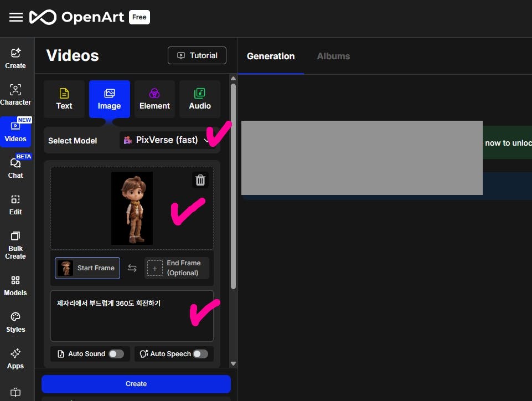Image resolution: width=532 pixels, height=401 pixels.
Task: Click the panel's vertical scrollbar thumb
Action: [x=233, y=187]
